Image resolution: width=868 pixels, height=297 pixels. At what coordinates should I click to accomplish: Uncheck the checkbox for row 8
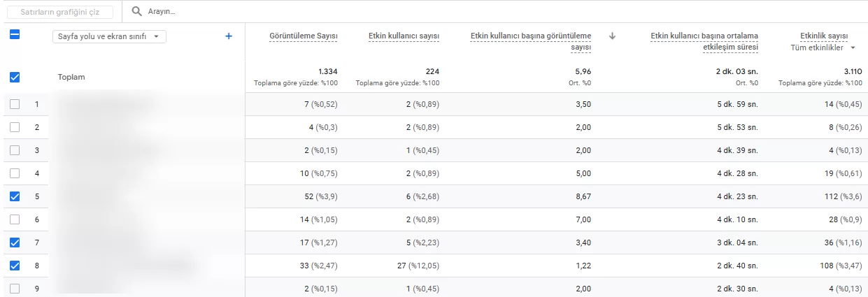pos(15,266)
